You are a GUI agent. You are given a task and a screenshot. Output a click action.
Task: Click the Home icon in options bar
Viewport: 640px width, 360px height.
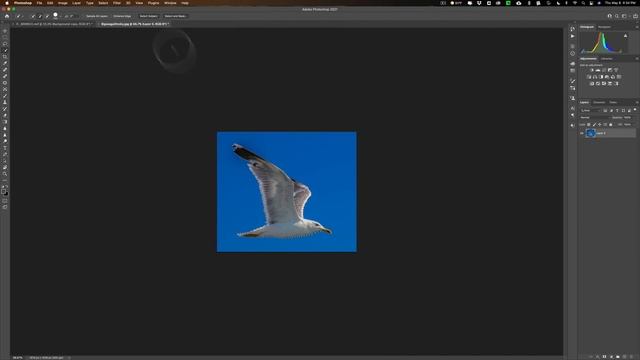7,16
